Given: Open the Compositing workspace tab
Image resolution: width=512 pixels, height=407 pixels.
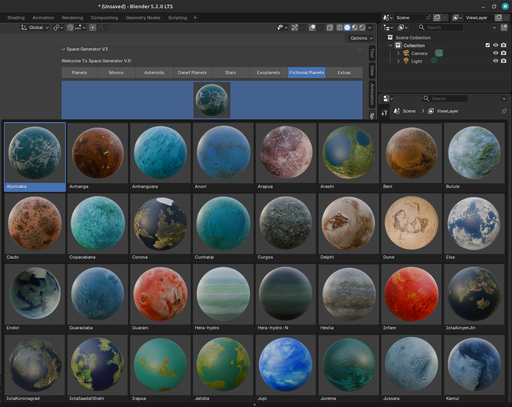Looking at the screenshot, I should click(104, 18).
